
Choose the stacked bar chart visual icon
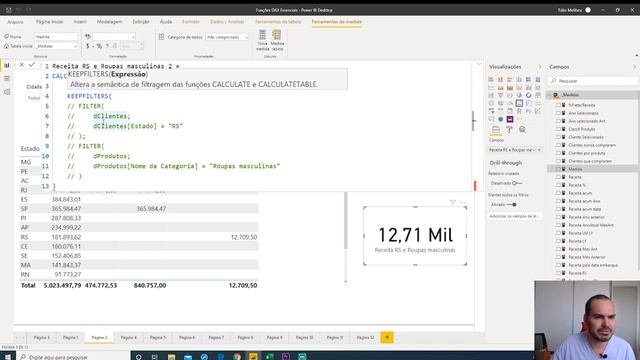pyautogui.click(x=491, y=80)
